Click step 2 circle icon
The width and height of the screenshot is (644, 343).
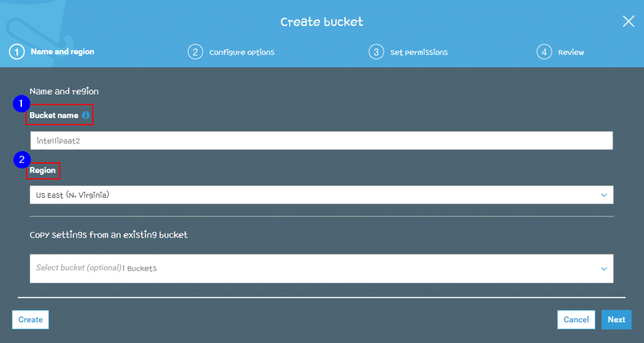pyautogui.click(x=195, y=52)
